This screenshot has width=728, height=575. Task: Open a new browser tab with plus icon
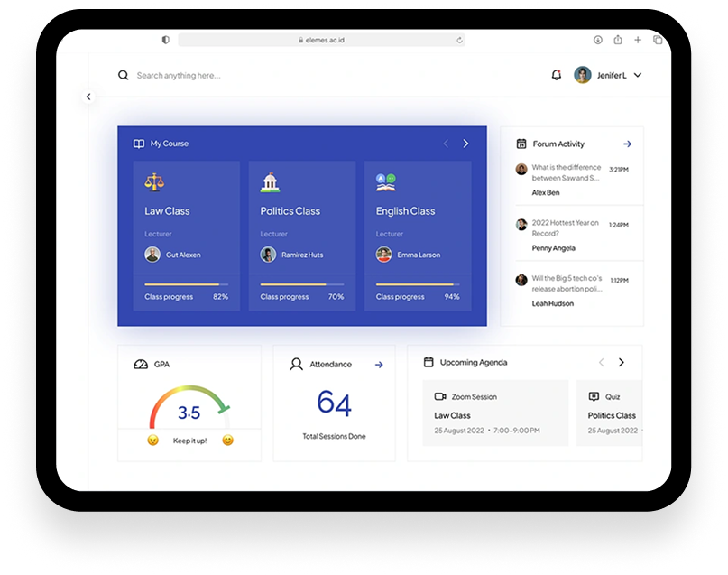(x=638, y=40)
